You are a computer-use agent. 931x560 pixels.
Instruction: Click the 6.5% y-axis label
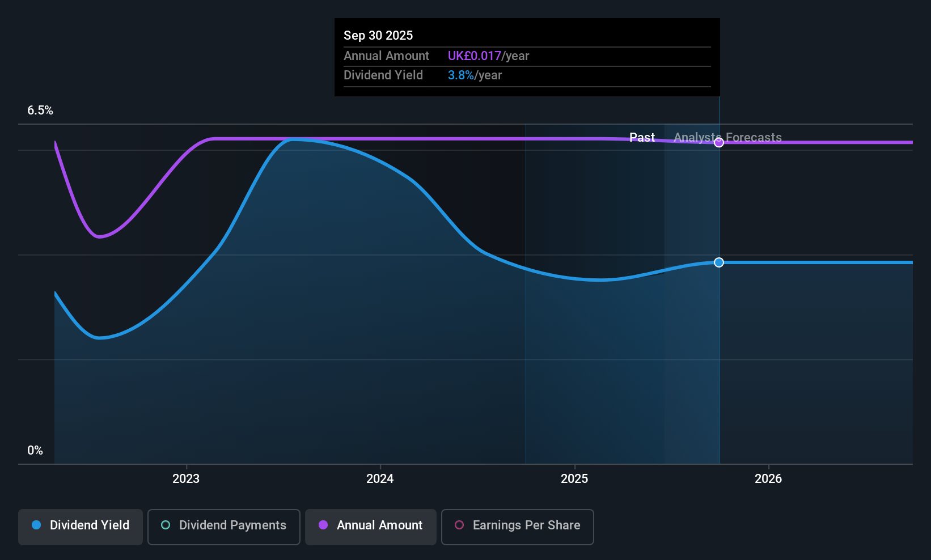coord(40,111)
